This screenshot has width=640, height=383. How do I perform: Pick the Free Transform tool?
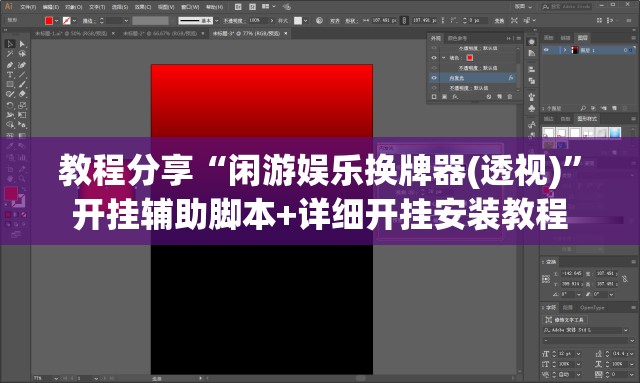pos(22,115)
